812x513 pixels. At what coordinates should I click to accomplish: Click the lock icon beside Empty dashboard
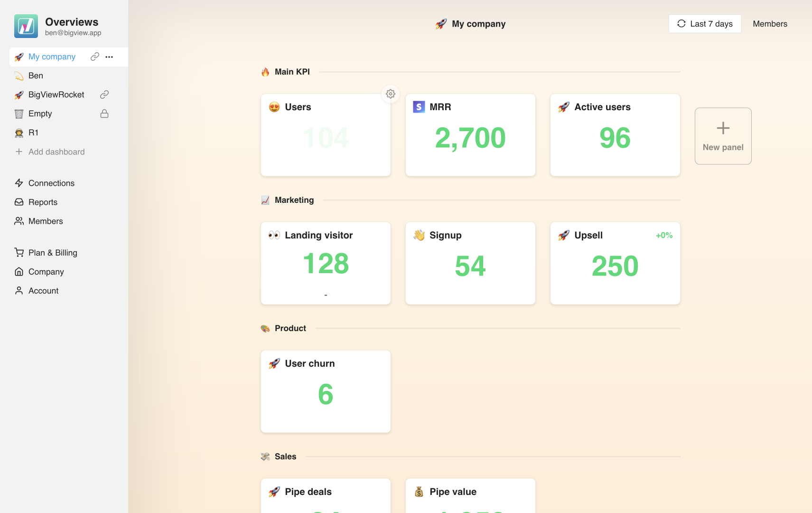point(104,114)
